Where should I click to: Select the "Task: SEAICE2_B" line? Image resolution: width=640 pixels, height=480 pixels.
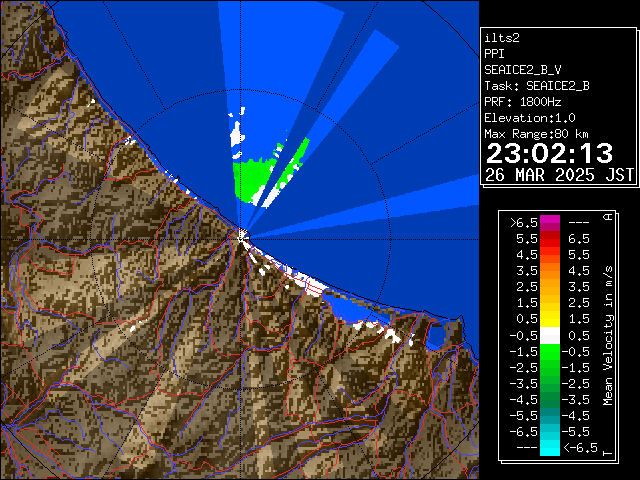[537, 86]
